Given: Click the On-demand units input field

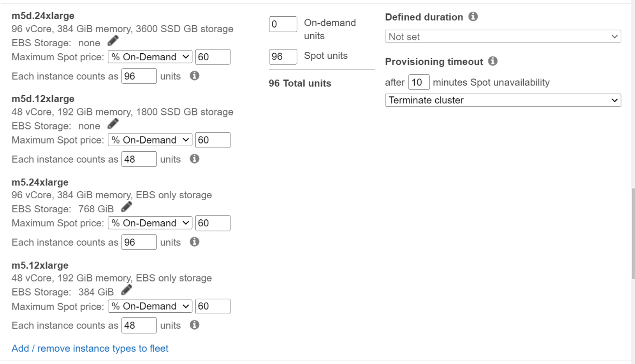Looking at the screenshot, I should coord(283,24).
